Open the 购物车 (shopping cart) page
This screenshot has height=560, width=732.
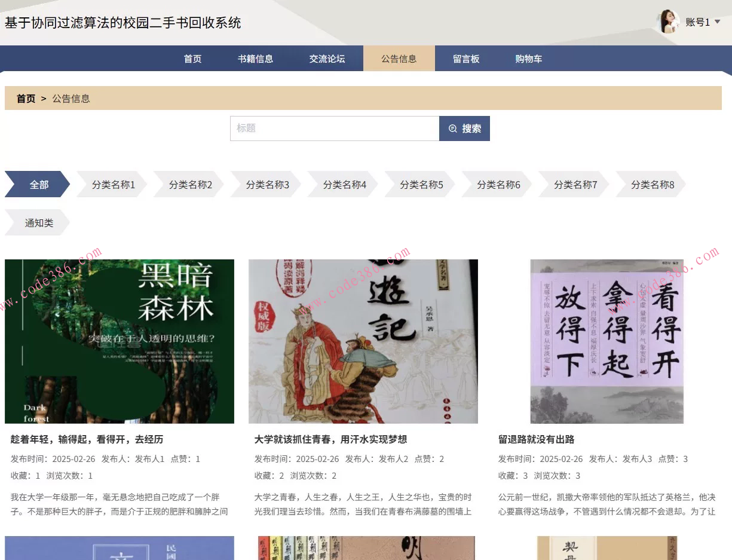pos(528,58)
